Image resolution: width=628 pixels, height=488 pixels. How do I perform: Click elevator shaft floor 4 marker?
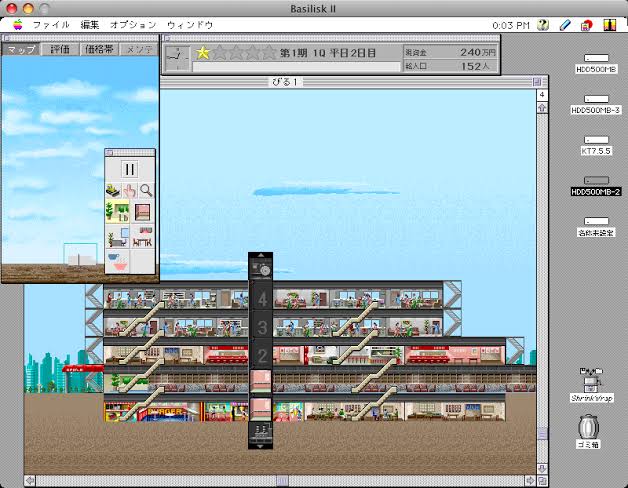pos(262,299)
